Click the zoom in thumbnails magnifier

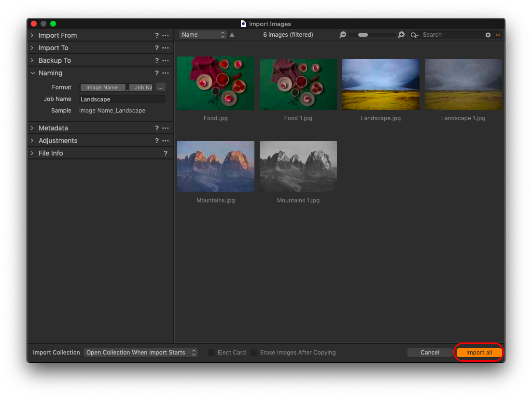(401, 35)
